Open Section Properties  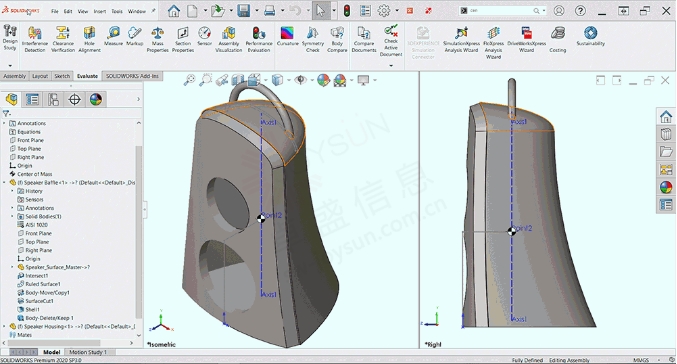coord(183,39)
